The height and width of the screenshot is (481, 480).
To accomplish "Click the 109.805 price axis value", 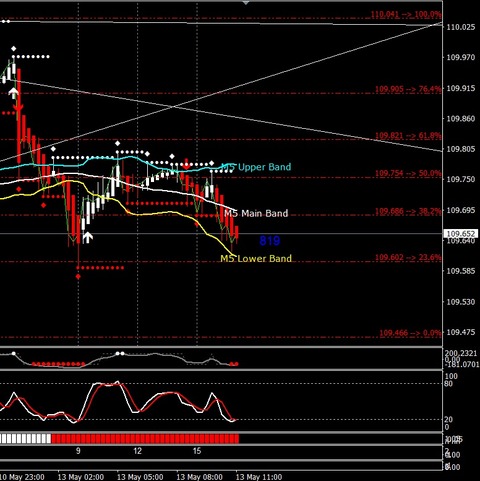I will point(461,149).
